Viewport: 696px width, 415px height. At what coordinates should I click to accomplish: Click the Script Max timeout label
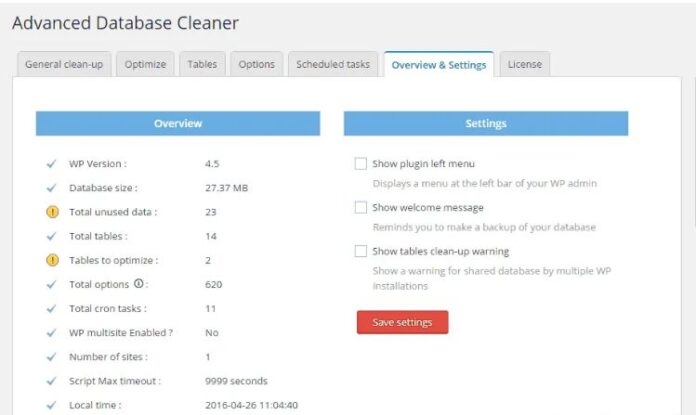(115, 381)
